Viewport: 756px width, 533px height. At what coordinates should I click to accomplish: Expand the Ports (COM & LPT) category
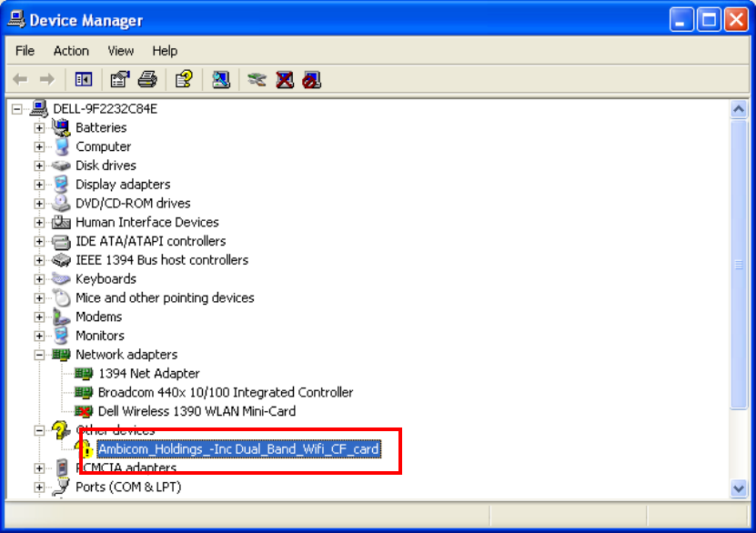(39, 488)
